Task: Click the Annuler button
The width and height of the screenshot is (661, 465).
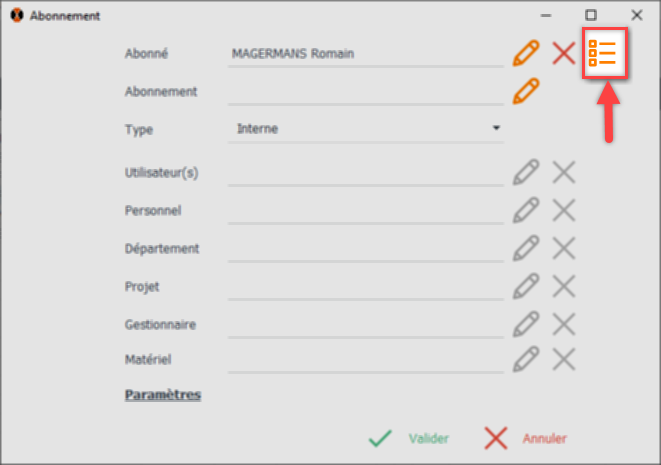Action: coord(526,438)
